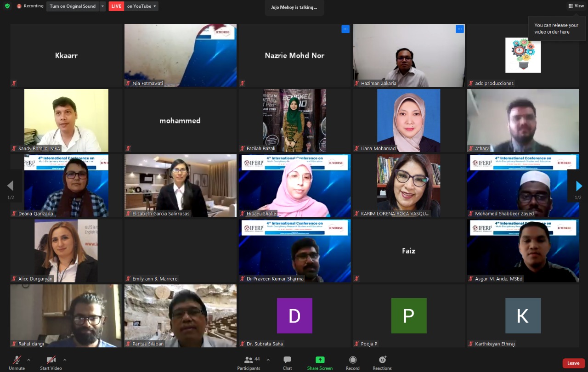This screenshot has height=372, width=588.
Task: Select Deana Qarizada's video tile
Action: point(66,186)
